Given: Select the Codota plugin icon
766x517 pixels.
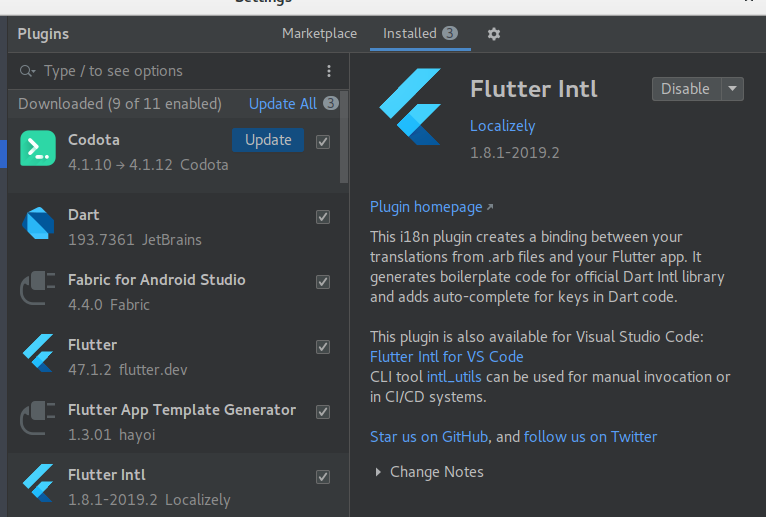Looking at the screenshot, I should click(x=38, y=149).
